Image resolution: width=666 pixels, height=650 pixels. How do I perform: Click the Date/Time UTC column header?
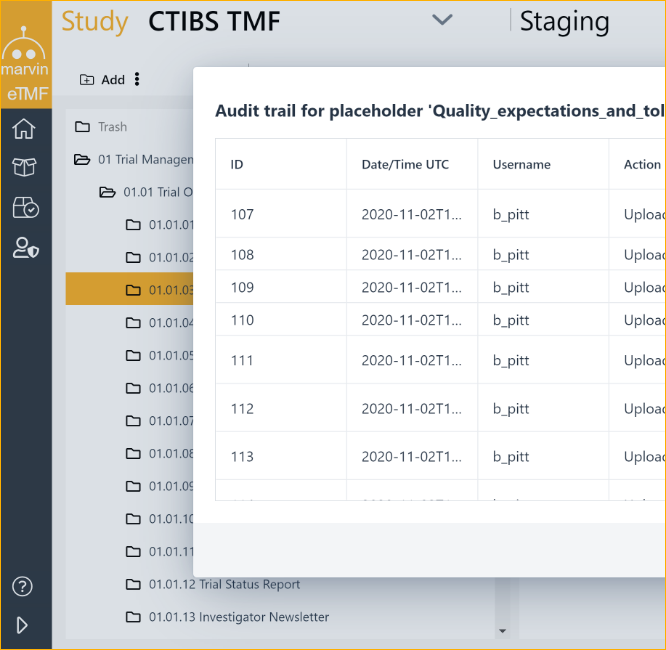coord(405,165)
